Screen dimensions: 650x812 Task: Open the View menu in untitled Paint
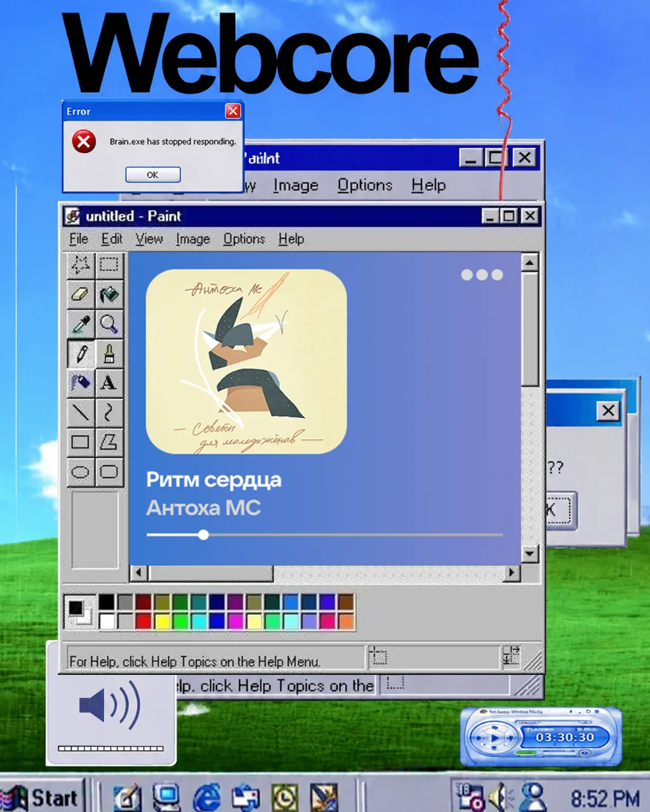tap(149, 239)
